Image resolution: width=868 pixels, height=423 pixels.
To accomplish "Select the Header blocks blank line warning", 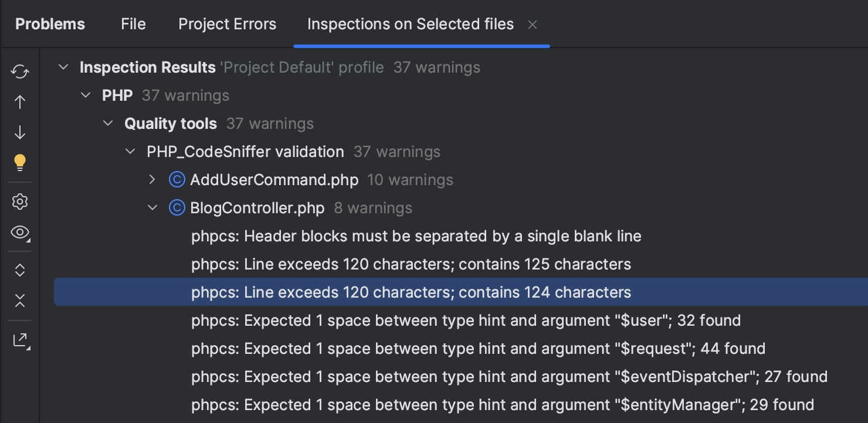I will tap(416, 236).
